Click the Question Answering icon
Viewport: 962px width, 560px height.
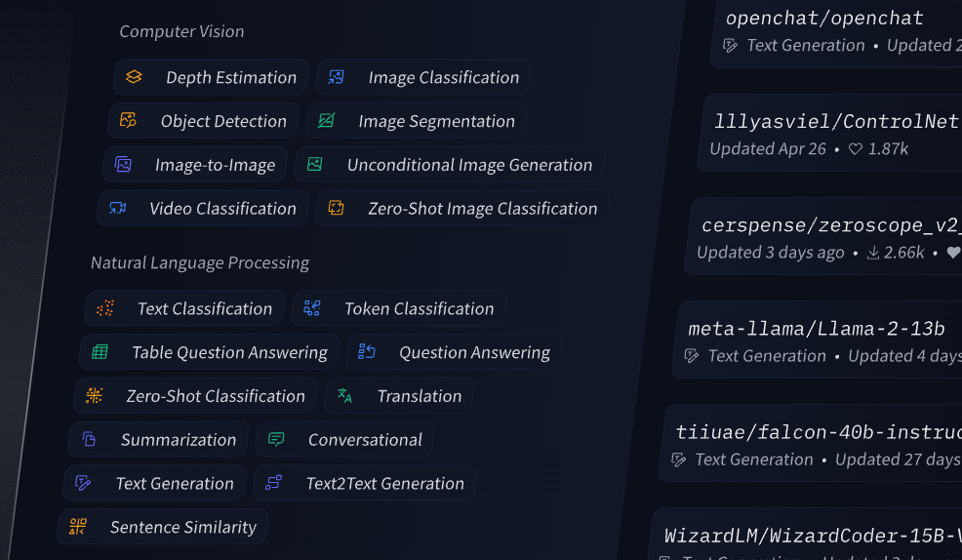(366, 351)
